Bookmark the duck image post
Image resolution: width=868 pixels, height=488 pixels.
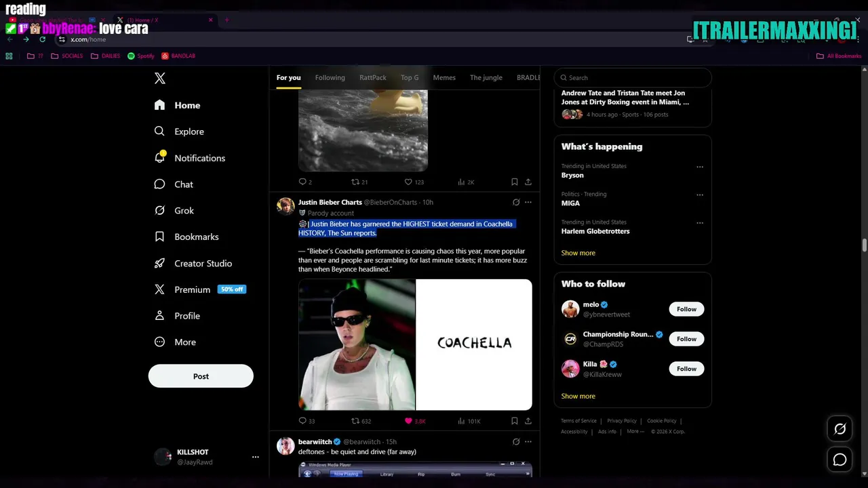click(515, 182)
